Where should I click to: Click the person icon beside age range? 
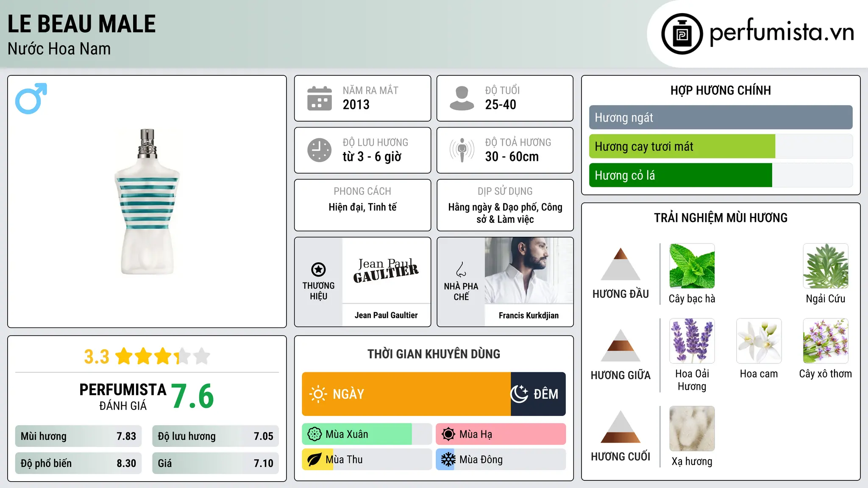tap(462, 98)
